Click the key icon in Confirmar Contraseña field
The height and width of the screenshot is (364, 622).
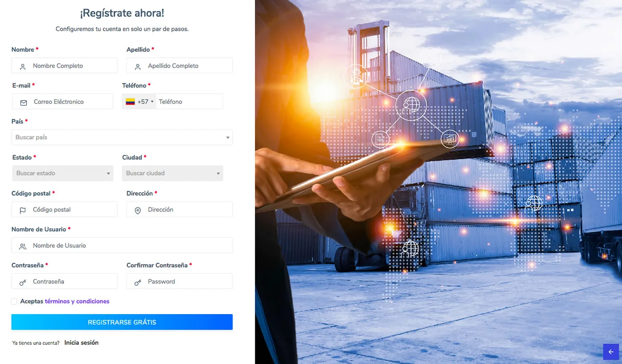point(138,283)
